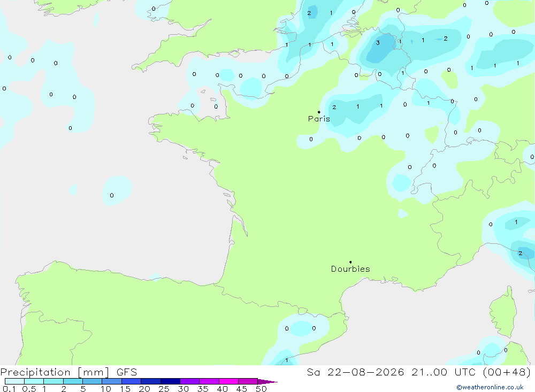Viewport: 535px width, 392px height.
Task: Click the 0.5–1 mm legend swatch
Action: click(34, 381)
